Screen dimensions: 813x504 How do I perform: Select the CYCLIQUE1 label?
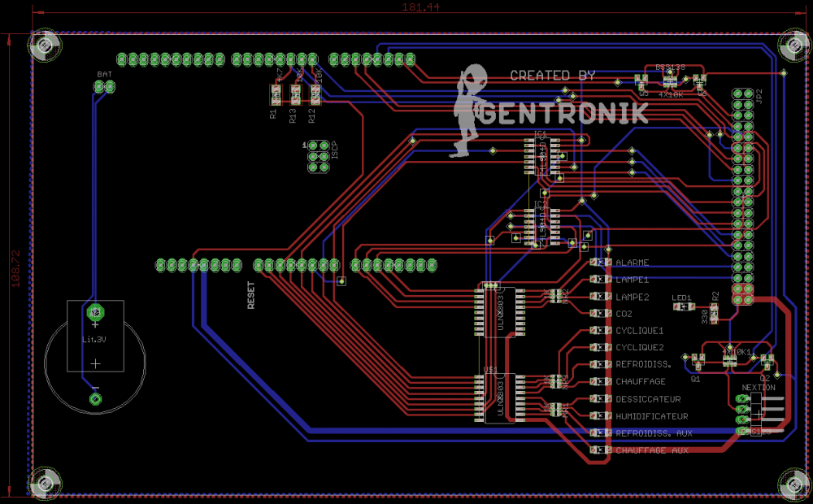639,331
